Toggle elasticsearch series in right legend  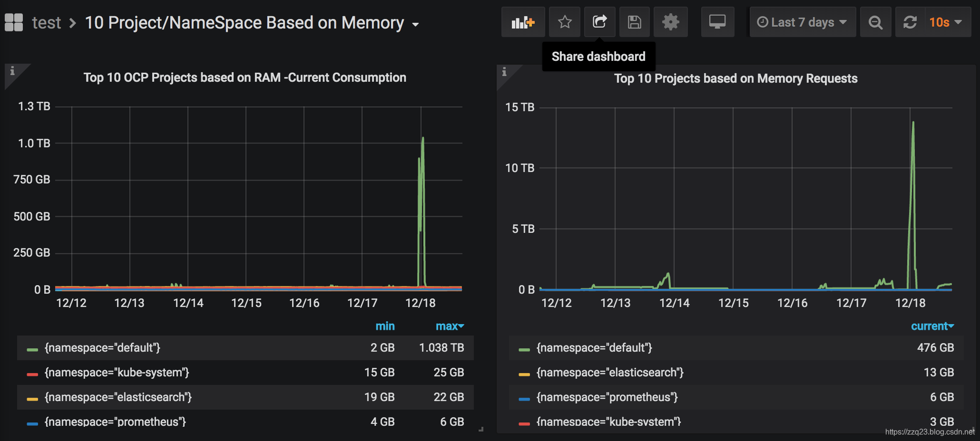point(610,373)
